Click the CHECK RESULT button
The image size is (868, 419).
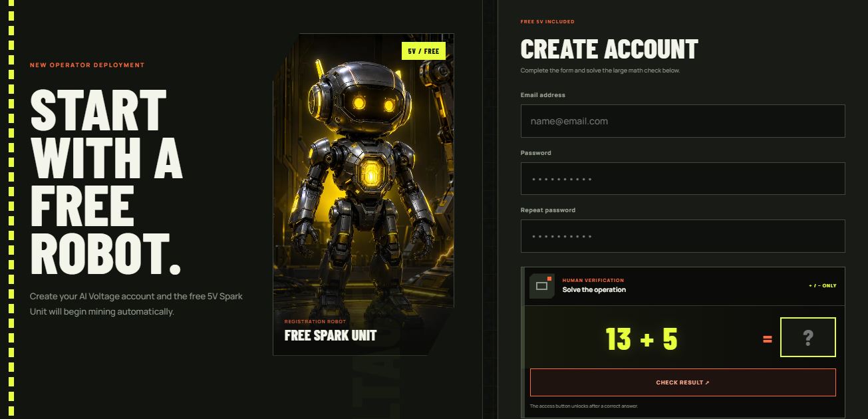[x=682, y=382]
